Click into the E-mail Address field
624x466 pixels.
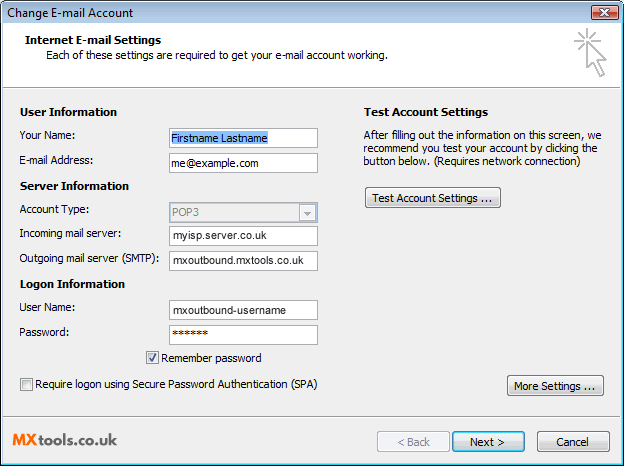(x=243, y=163)
